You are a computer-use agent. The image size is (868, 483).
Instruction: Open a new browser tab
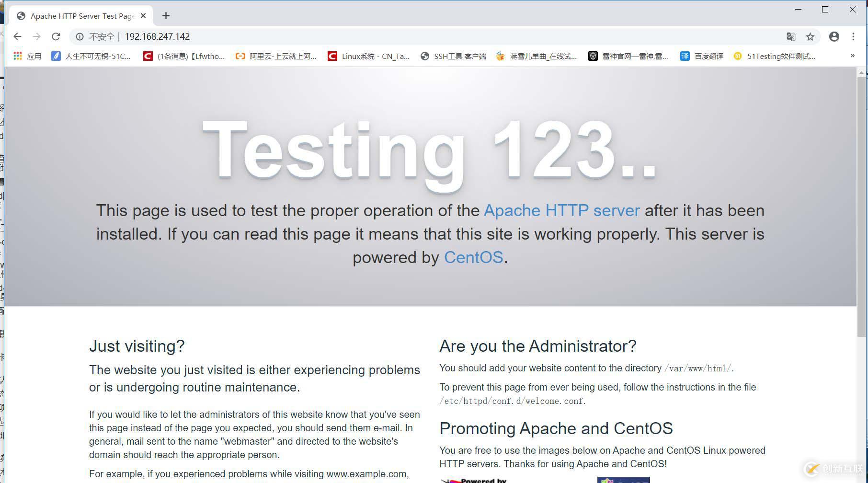166,16
